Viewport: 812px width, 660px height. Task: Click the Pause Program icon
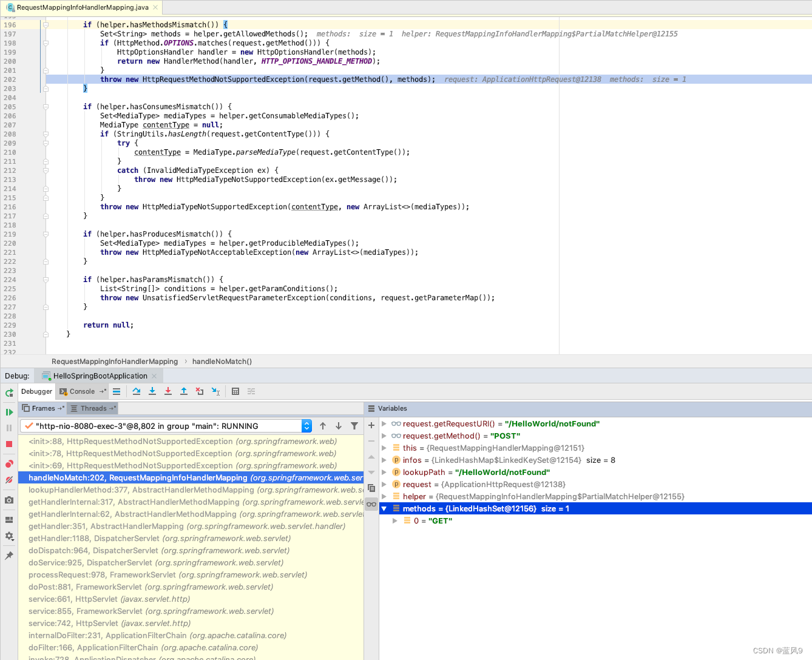[x=9, y=428]
